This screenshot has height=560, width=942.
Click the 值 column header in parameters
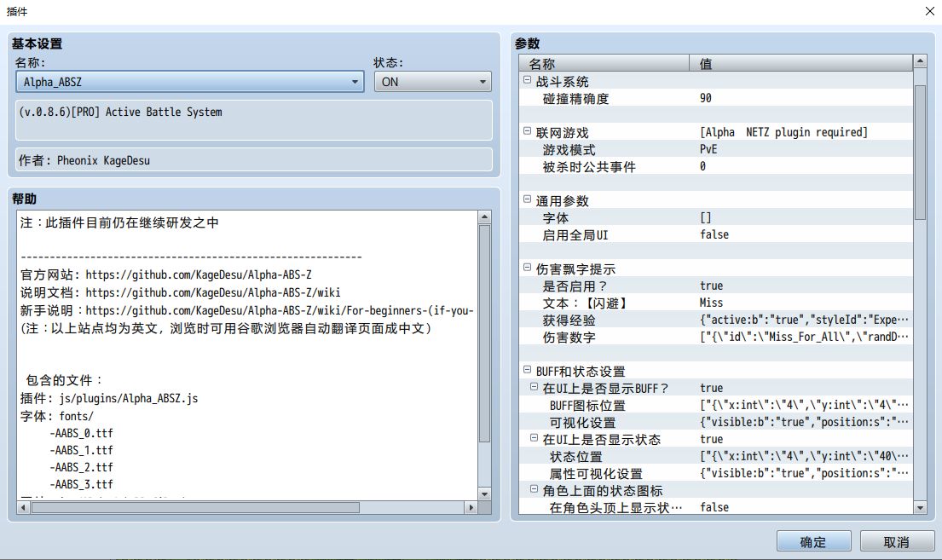pos(800,64)
